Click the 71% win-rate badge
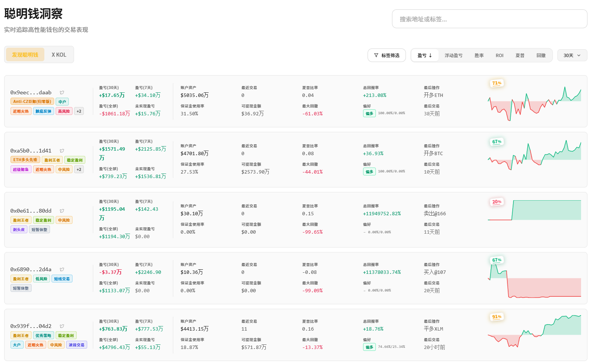The width and height of the screenshot is (607, 364). point(496,83)
